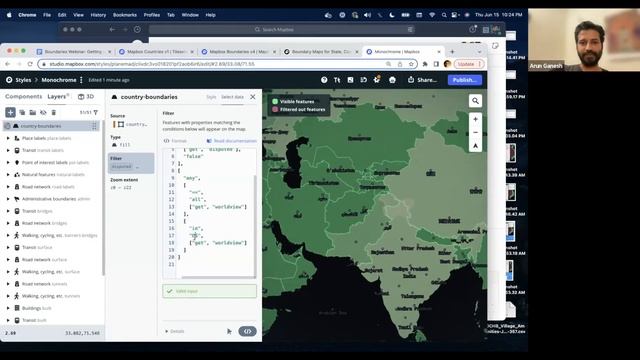Expand the Transit bridges group
The image size is (640, 360).
pyautogui.click(x=8, y=211)
